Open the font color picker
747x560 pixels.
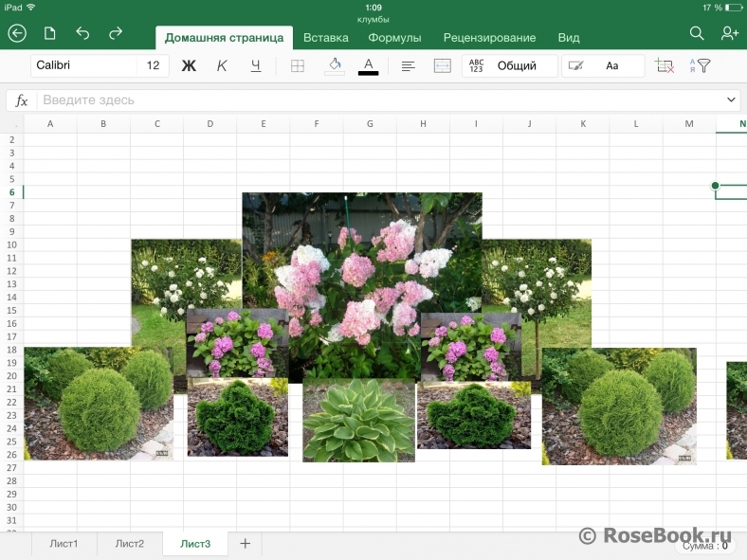(x=368, y=66)
